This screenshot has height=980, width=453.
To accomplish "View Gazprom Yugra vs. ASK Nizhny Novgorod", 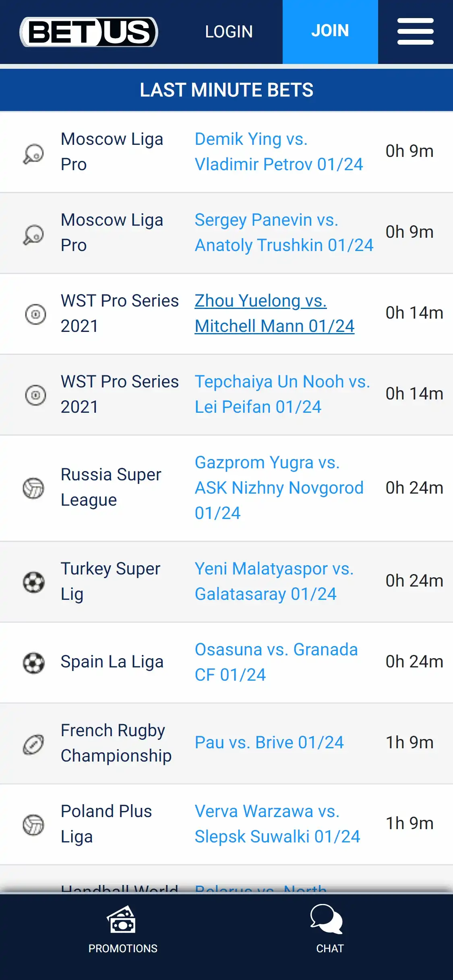I will coord(279,488).
